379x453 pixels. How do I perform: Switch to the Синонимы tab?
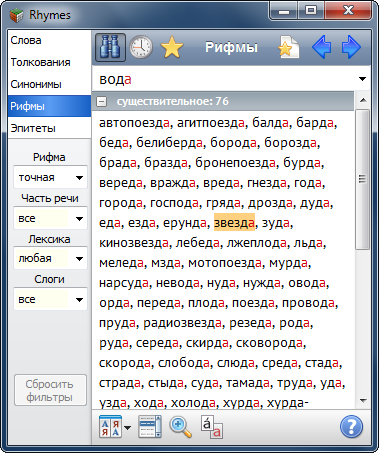coord(49,84)
